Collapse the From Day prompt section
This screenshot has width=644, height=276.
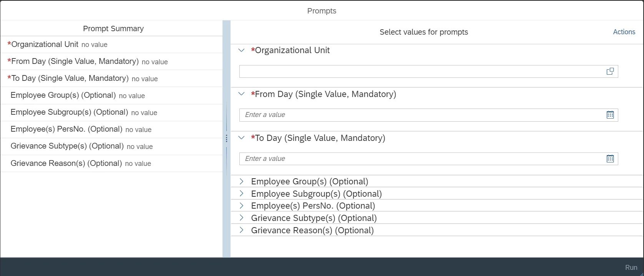pos(241,94)
